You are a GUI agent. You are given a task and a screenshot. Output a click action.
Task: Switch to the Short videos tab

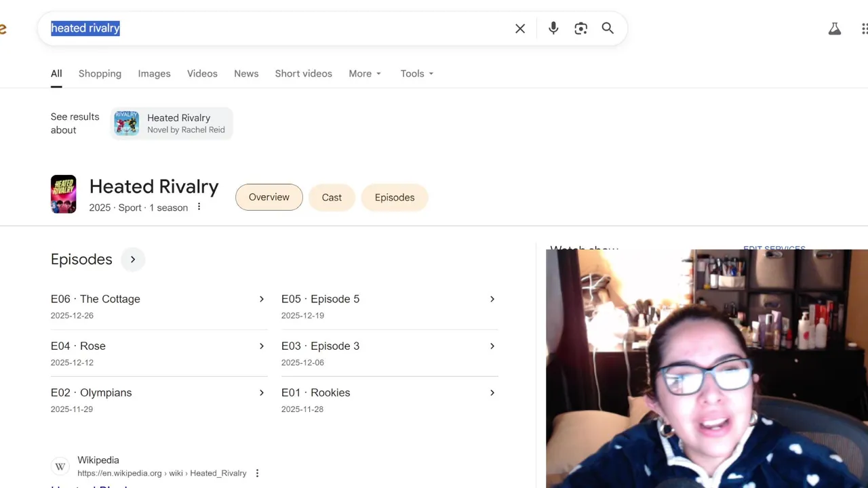tap(303, 74)
